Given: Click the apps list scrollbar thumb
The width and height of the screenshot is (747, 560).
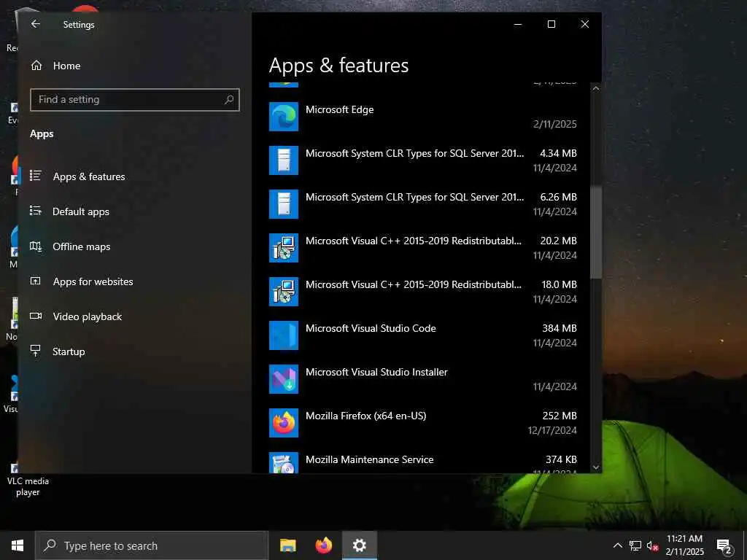Looking at the screenshot, I should click(x=595, y=233).
